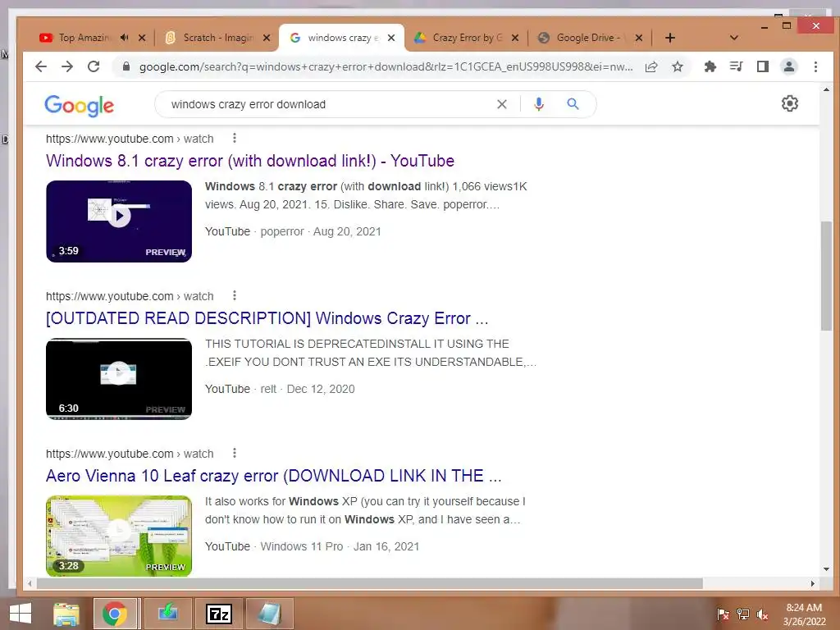Screen dimensions: 840x630
Task: Open Google quick settings gear
Action: 790,103
